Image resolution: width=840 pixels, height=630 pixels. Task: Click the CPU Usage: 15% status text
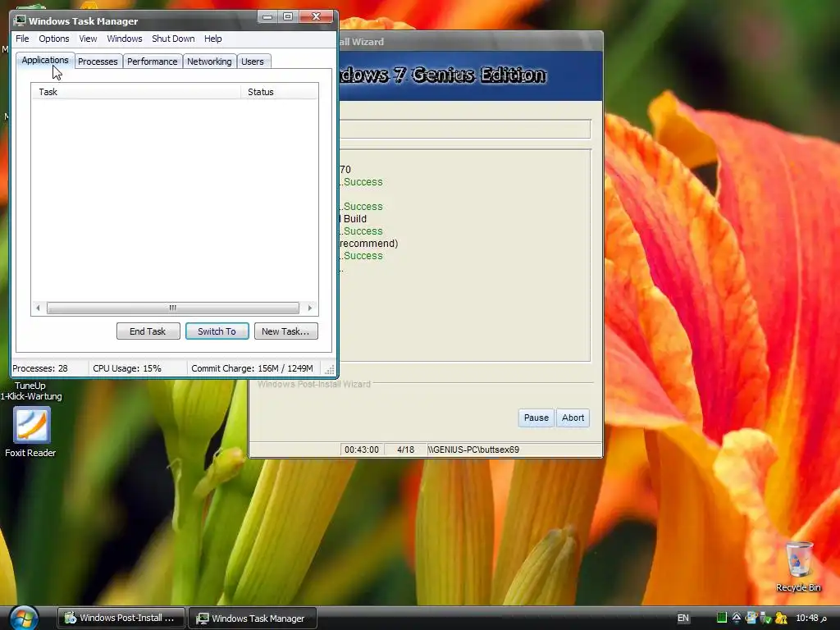pos(127,368)
